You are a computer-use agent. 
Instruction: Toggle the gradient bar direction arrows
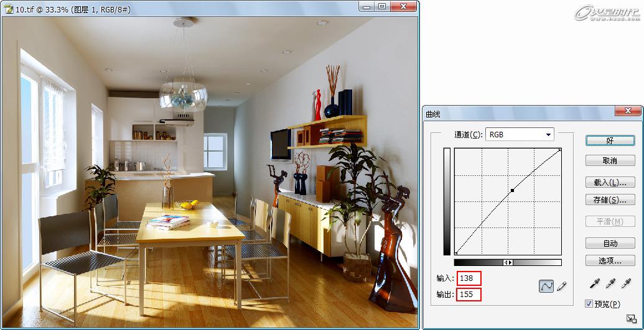(x=508, y=263)
